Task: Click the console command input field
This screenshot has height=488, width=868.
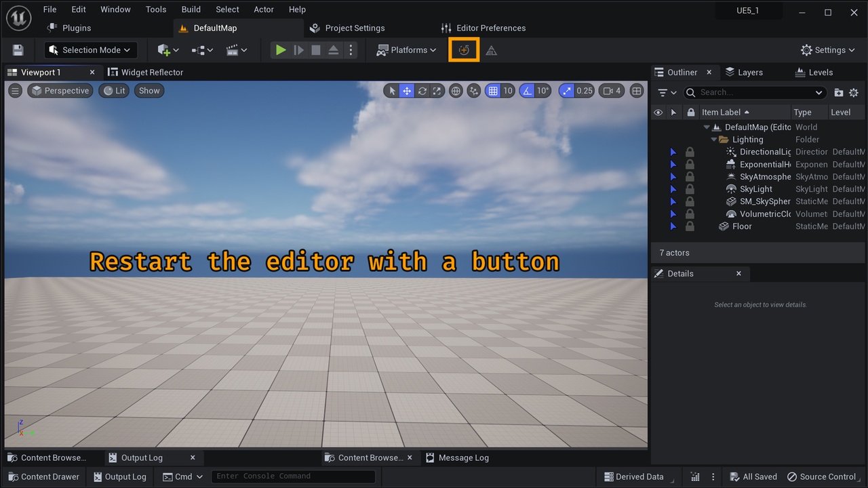Action: click(x=294, y=476)
